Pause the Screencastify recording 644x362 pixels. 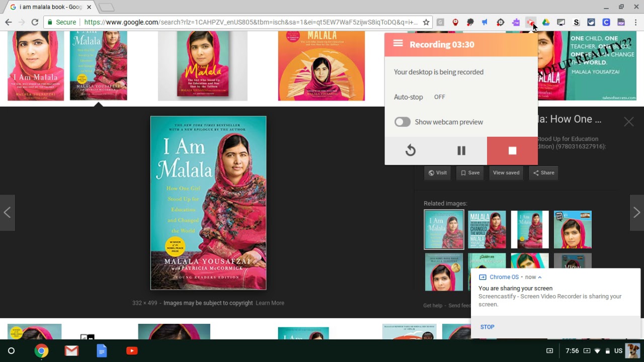[x=461, y=151]
